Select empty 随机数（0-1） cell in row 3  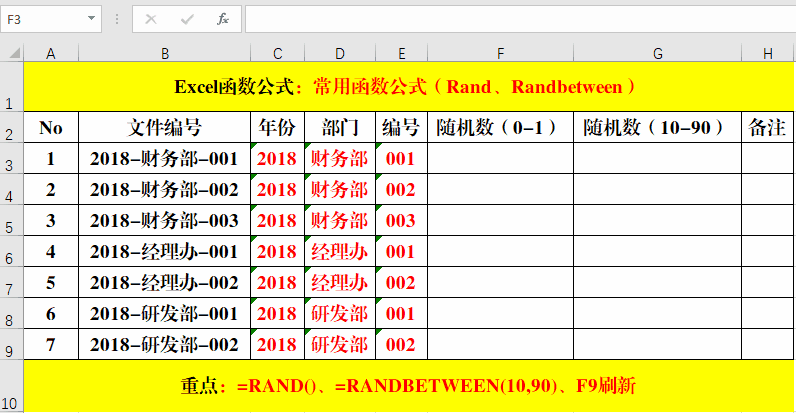click(x=501, y=158)
